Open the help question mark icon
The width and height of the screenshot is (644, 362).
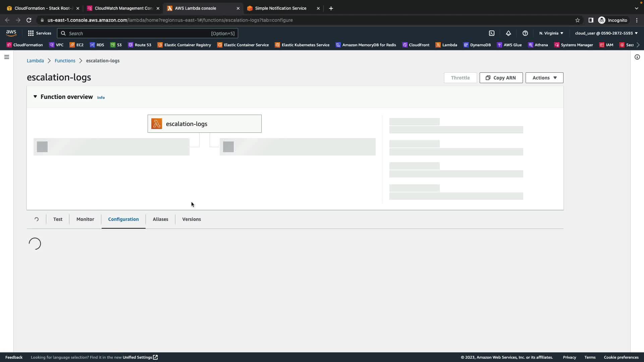pos(525,33)
